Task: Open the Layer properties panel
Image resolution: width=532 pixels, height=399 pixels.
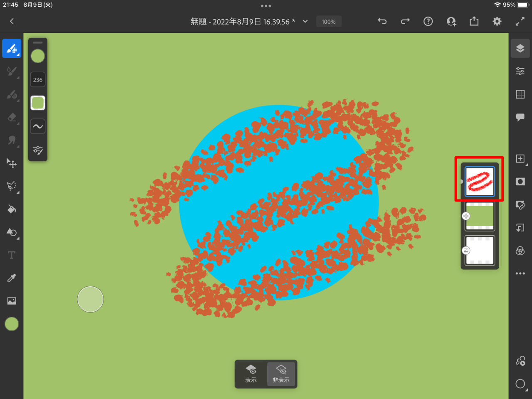Action: (520, 71)
